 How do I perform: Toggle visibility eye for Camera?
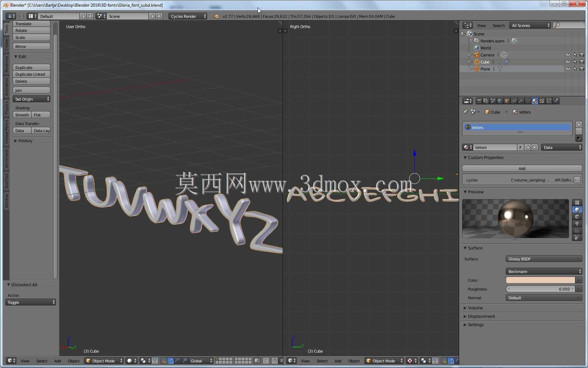pos(568,55)
